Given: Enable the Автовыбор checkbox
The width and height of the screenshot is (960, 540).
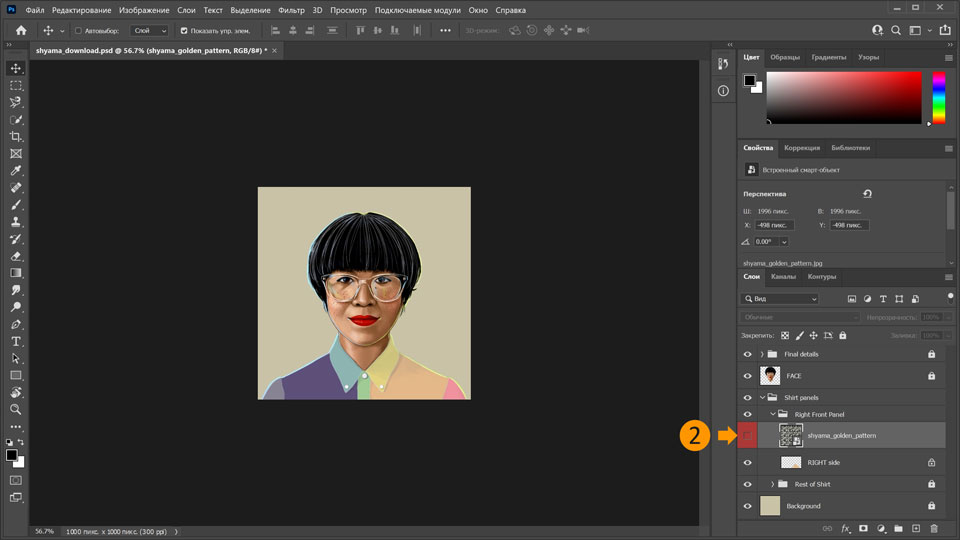Looking at the screenshot, I should 79,31.
